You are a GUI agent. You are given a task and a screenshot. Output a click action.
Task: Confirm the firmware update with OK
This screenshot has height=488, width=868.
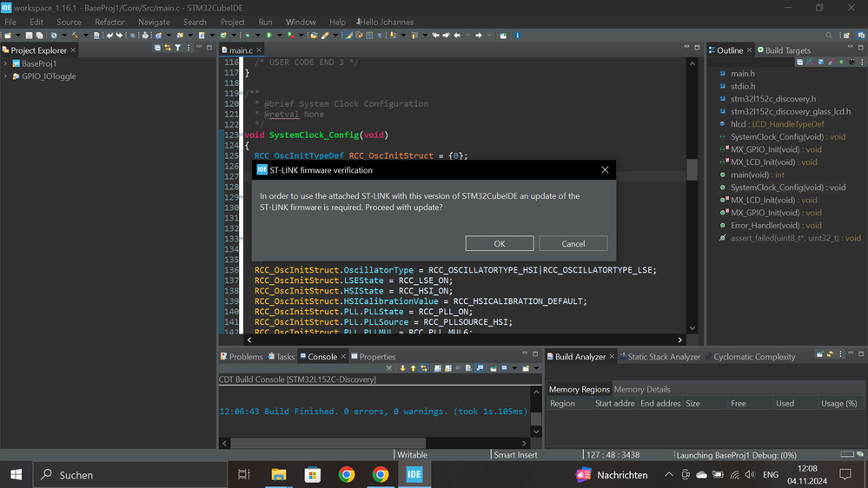500,243
